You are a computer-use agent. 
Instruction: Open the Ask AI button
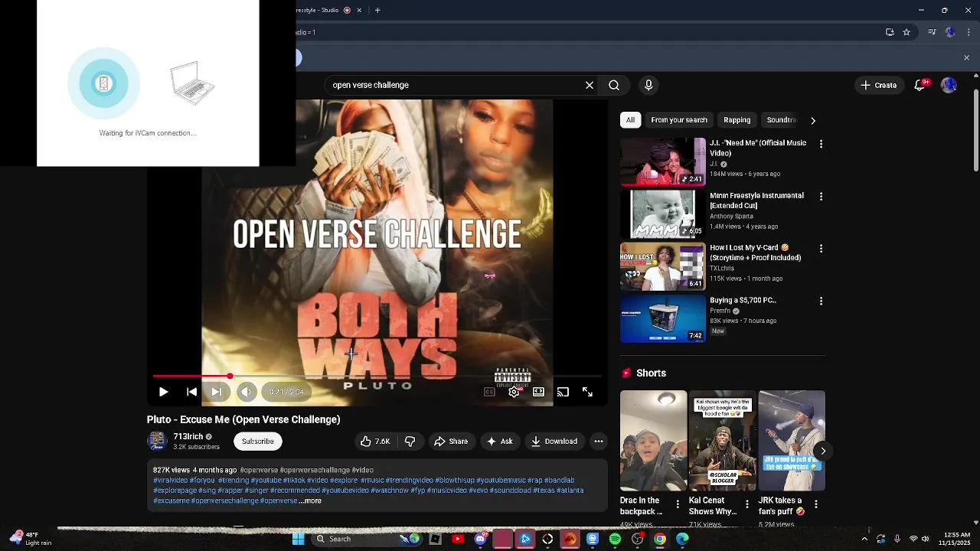pyautogui.click(x=499, y=441)
